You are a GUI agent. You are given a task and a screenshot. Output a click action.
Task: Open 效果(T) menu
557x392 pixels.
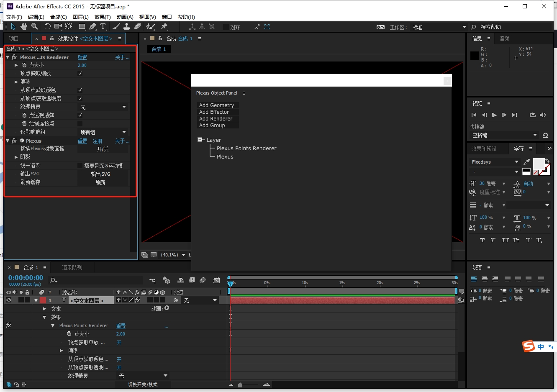coord(103,17)
